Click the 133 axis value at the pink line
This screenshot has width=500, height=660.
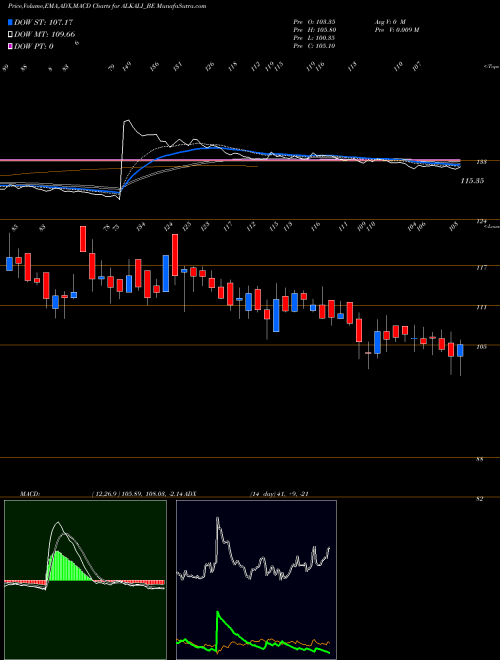pos(482,162)
